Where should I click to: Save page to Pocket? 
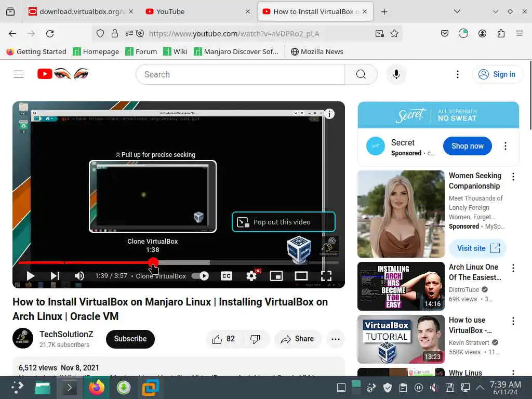[445, 33]
